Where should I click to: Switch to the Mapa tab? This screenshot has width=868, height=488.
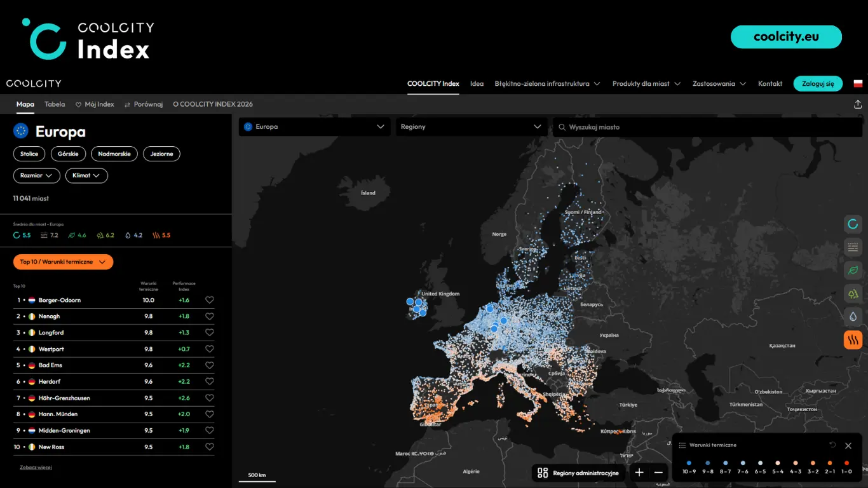[25, 104]
